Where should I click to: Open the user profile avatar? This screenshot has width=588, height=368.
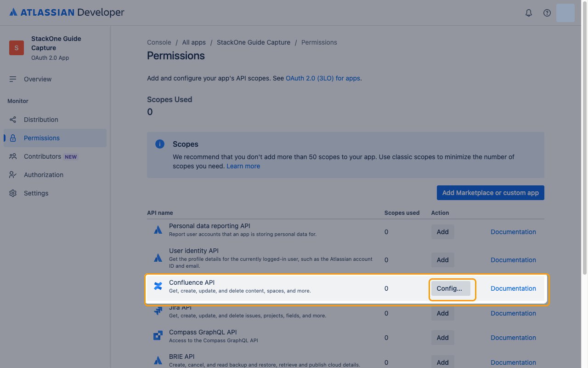pyautogui.click(x=565, y=13)
